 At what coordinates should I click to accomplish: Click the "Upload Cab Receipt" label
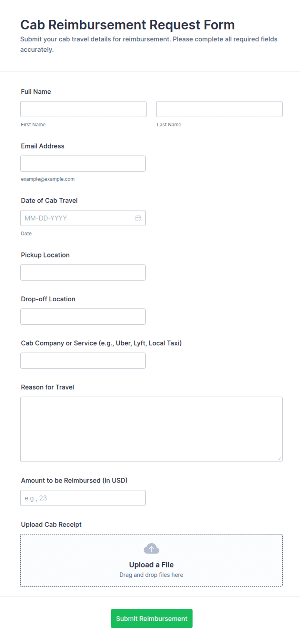[51, 525]
